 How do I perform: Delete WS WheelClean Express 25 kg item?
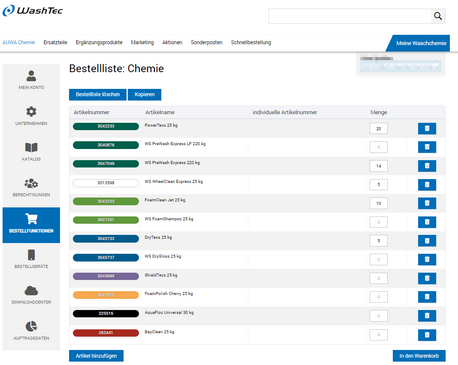pyautogui.click(x=427, y=185)
